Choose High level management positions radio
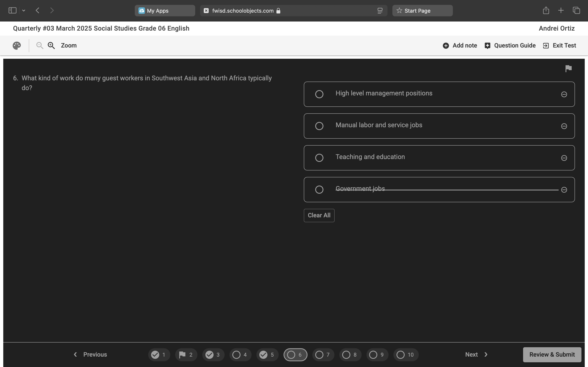588x367 pixels. point(319,94)
